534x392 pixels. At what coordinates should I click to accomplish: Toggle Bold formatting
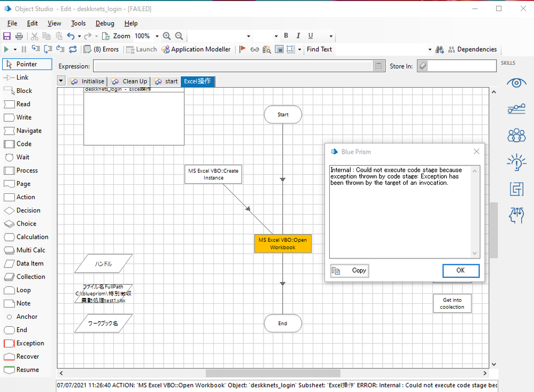click(286, 36)
